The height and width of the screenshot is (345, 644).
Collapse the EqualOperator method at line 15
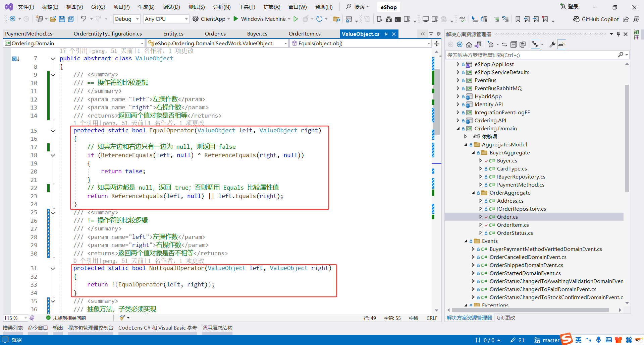click(x=53, y=131)
